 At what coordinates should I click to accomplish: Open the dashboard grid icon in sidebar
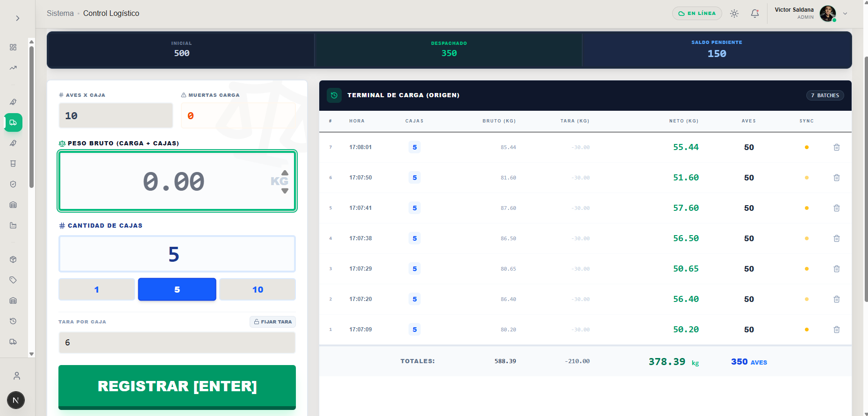pos(13,47)
